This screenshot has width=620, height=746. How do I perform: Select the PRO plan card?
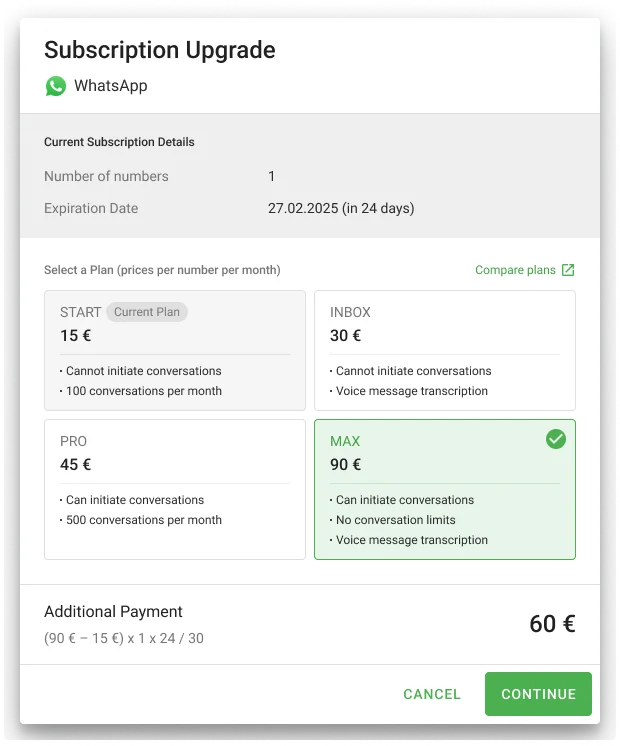(175, 488)
